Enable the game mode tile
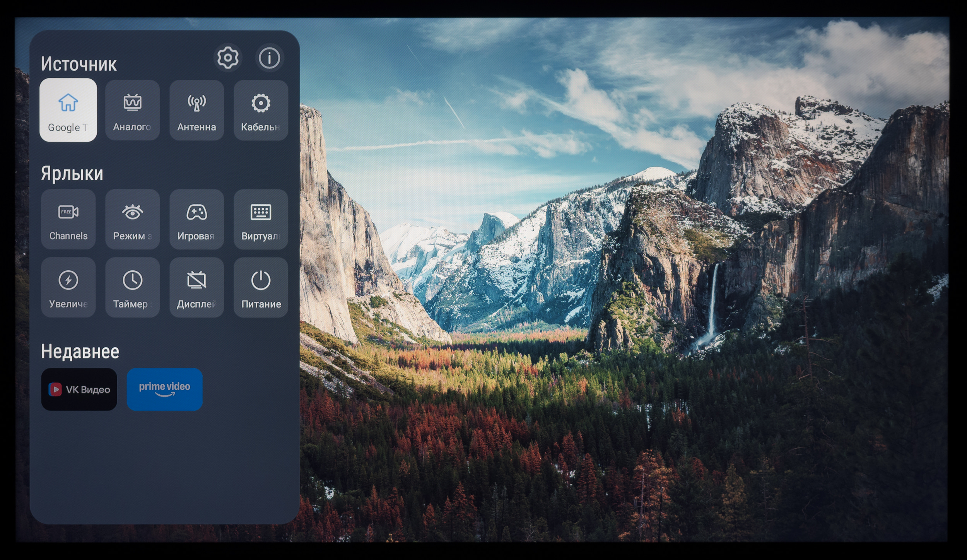 pos(196,219)
